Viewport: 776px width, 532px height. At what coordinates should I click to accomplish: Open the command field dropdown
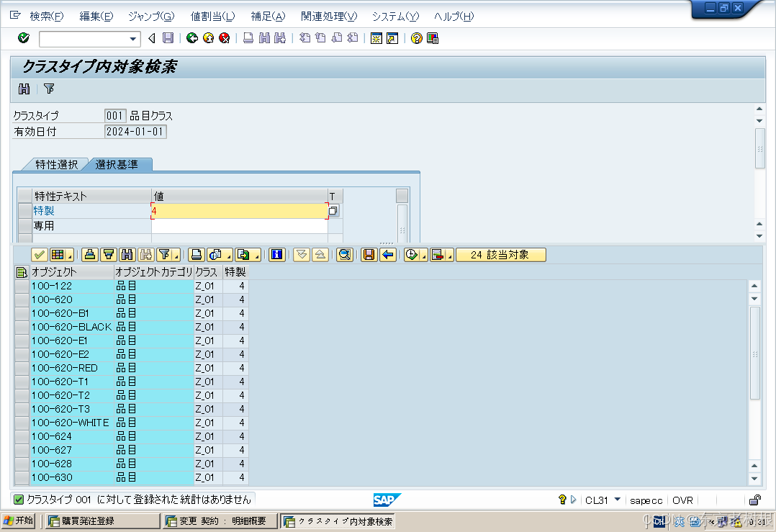point(132,38)
